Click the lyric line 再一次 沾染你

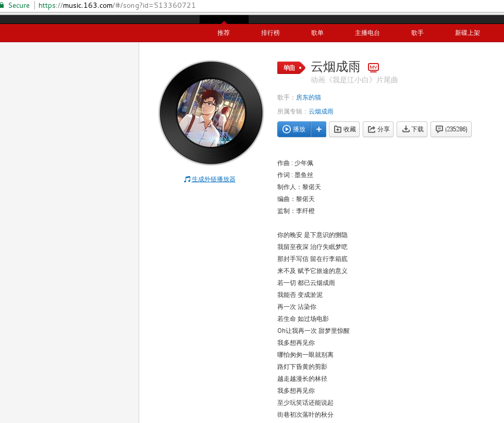click(x=297, y=307)
